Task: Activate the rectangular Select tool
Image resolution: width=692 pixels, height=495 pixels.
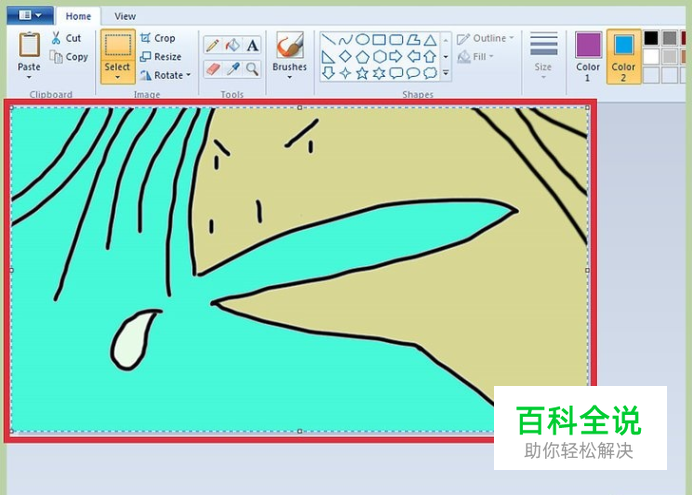Action: tap(117, 45)
